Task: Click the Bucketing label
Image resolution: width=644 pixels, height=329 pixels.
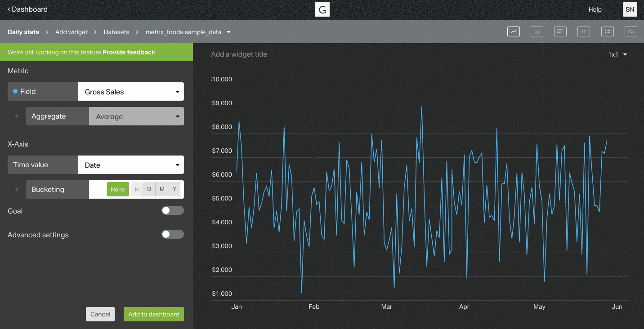Action: pos(48,189)
